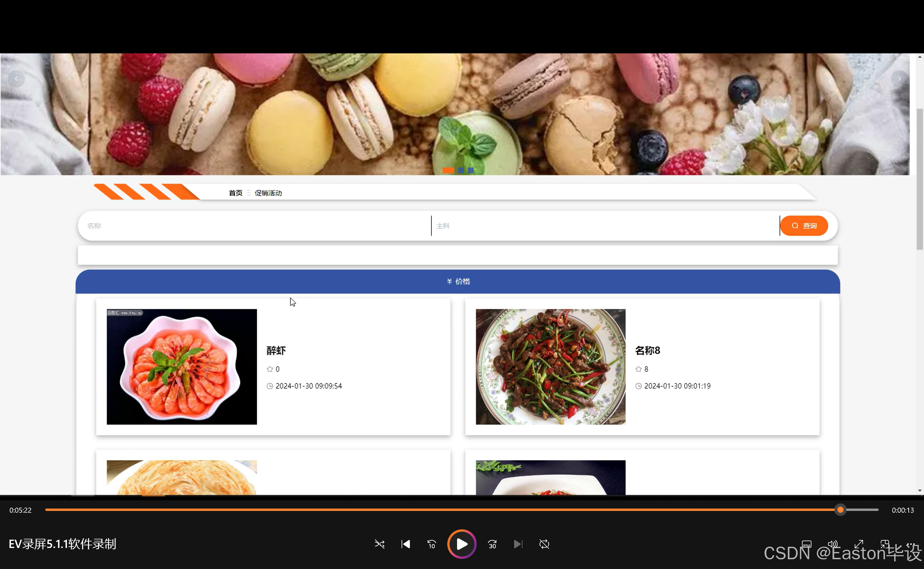
Task: Open the pancake dish thumbnail in the second row
Action: (182, 477)
